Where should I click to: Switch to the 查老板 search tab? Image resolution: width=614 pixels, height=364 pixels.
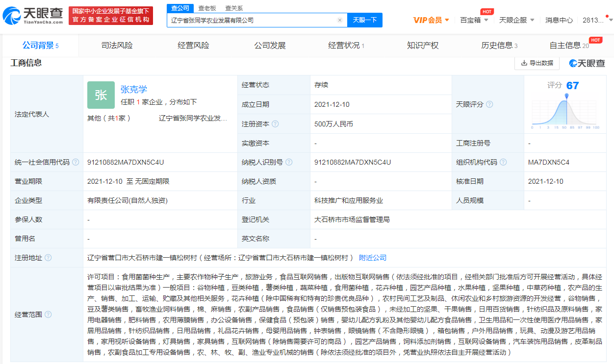point(207,8)
